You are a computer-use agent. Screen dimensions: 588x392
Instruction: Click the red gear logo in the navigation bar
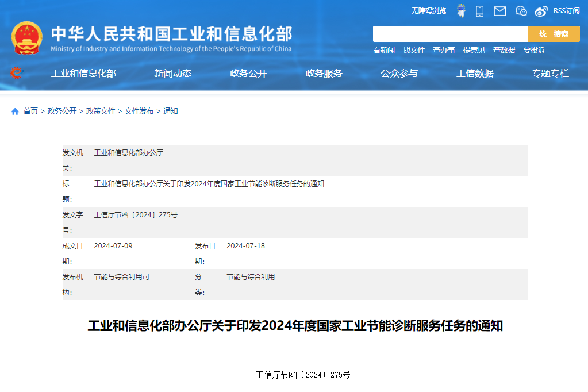coord(17,73)
